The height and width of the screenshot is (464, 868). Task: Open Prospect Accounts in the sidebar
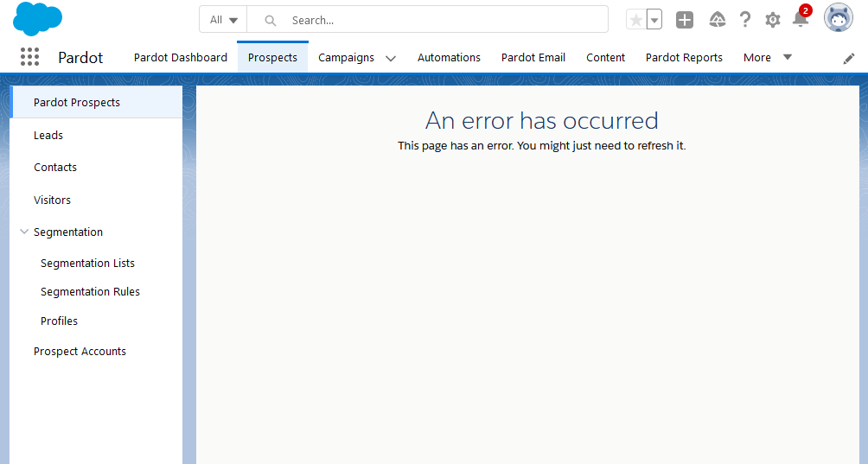80,351
